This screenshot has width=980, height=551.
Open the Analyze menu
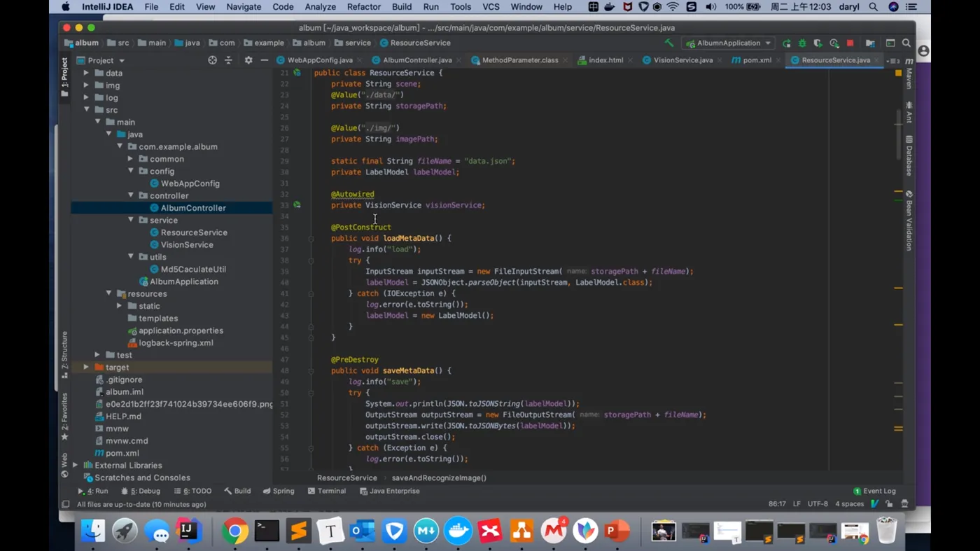[x=320, y=7]
